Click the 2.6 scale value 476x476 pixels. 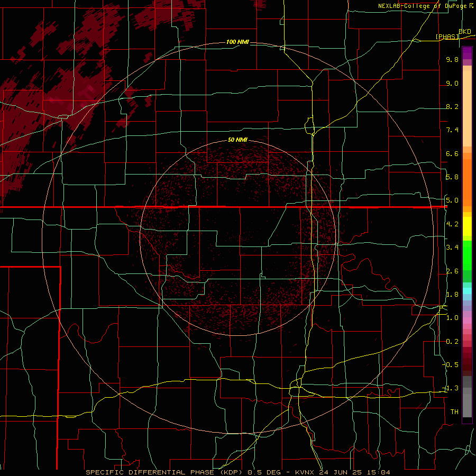pos(452,271)
